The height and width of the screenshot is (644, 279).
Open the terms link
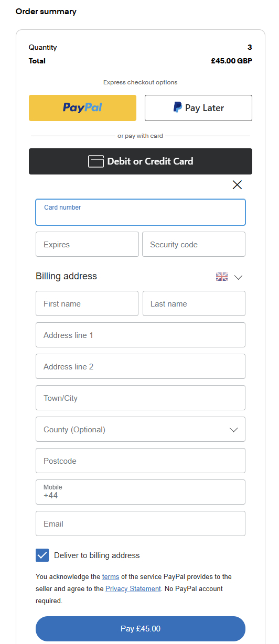[111, 576]
